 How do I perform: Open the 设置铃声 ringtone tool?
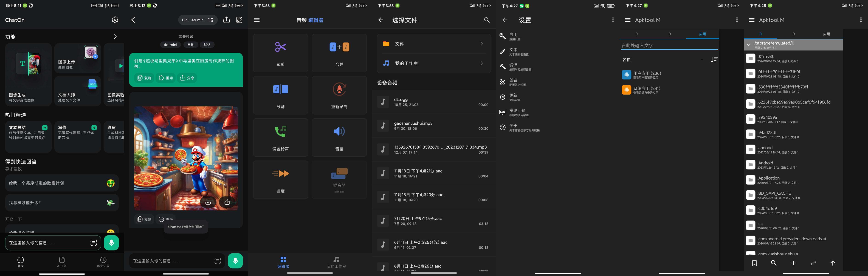pos(280,137)
